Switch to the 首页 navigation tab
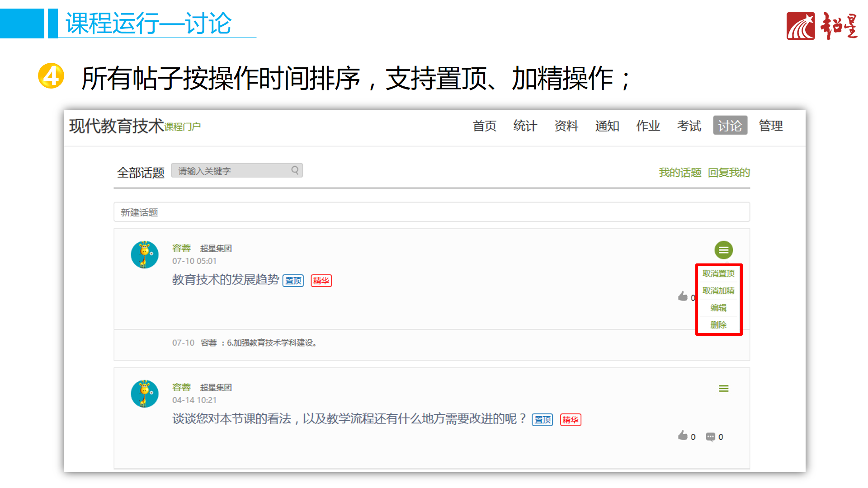The image size is (868, 488). point(484,126)
